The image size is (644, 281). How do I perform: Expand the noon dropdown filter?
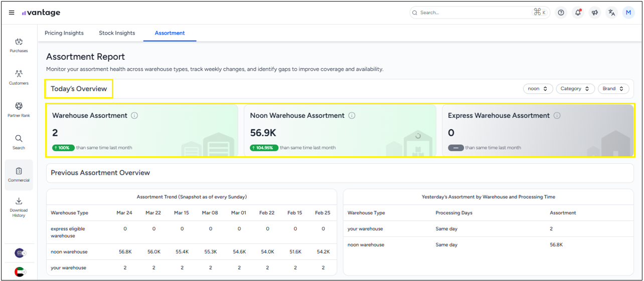pyautogui.click(x=538, y=89)
